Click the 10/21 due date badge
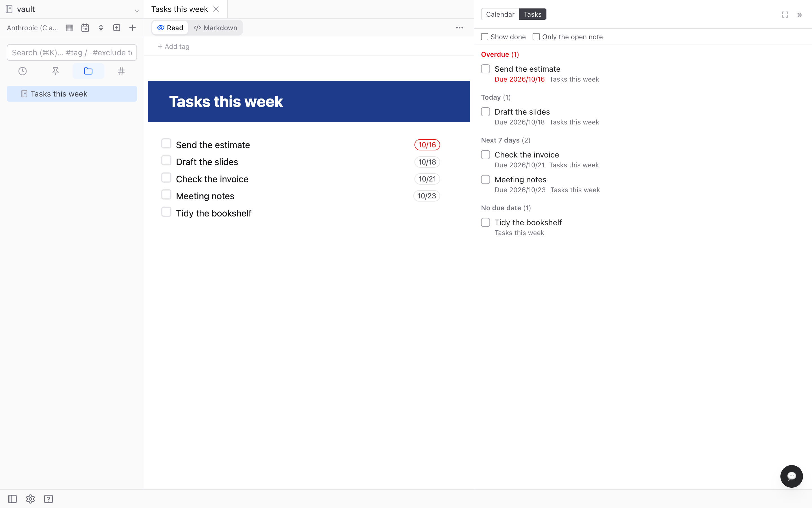 pyautogui.click(x=427, y=179)
